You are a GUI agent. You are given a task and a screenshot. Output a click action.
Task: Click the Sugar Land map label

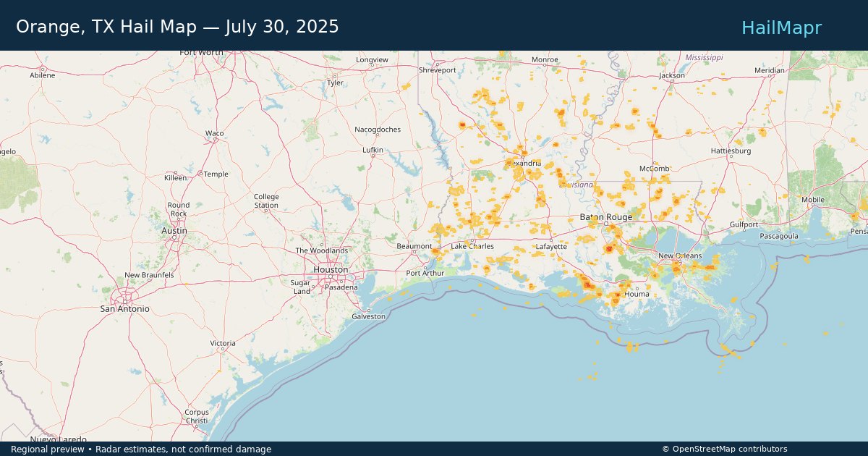pos(302,287)
